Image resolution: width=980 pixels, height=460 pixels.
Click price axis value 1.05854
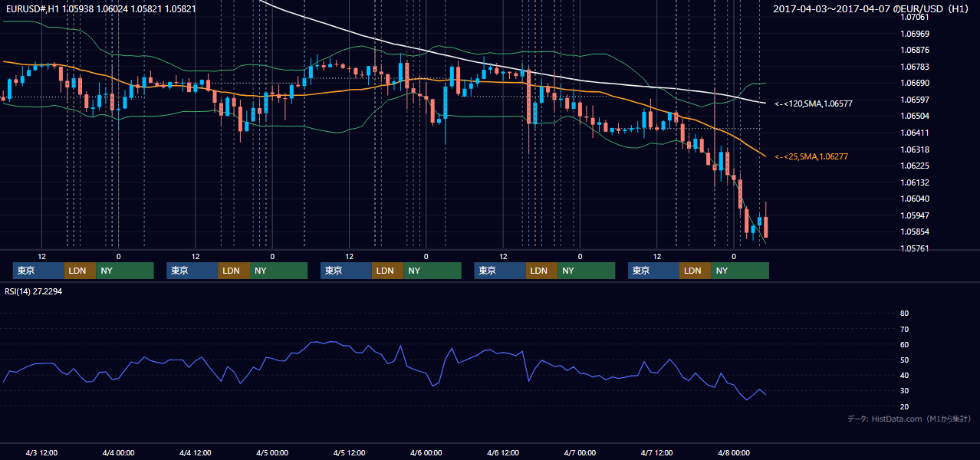[915, 232]
